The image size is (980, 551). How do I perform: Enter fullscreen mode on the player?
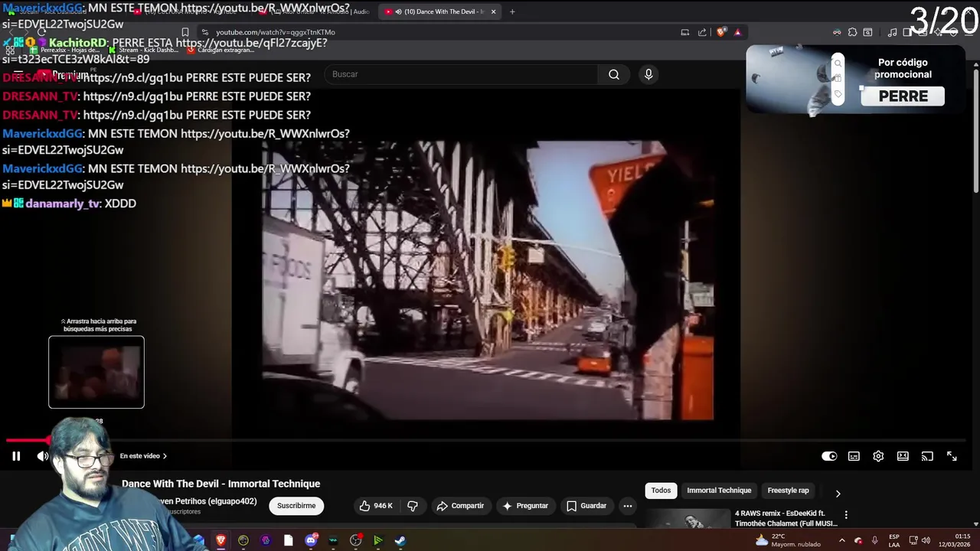(952, 456)
